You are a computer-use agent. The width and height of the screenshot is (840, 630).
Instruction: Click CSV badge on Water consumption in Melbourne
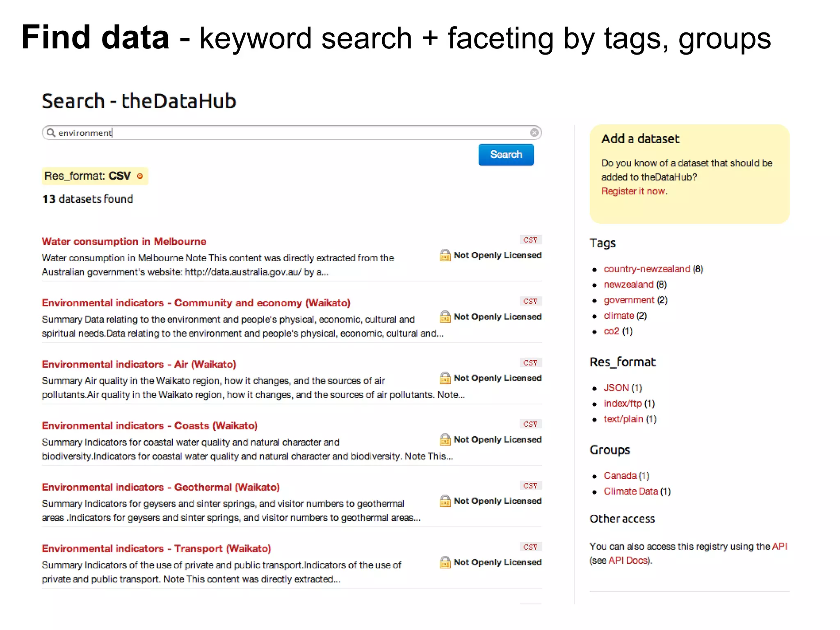pos(530,240)
